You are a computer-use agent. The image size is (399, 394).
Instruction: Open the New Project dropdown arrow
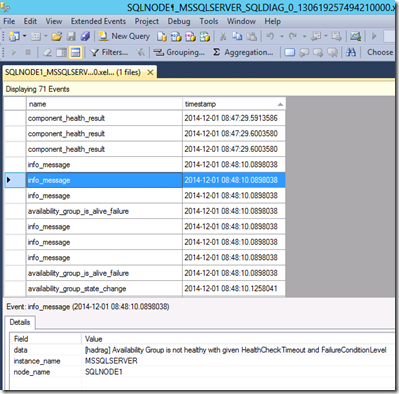point(24,36)
